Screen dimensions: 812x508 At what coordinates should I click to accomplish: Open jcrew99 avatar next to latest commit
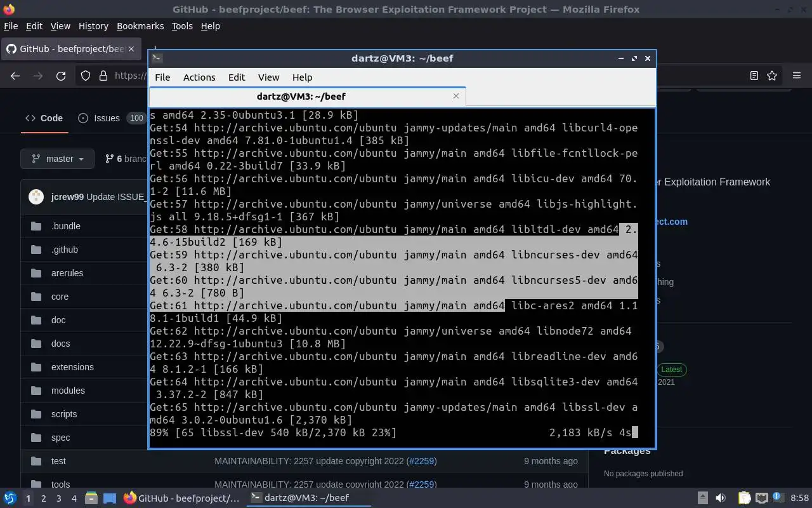36,197
